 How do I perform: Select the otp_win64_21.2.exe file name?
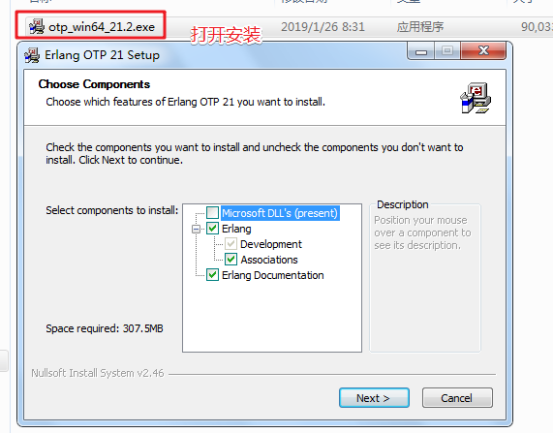click(102, 27)
